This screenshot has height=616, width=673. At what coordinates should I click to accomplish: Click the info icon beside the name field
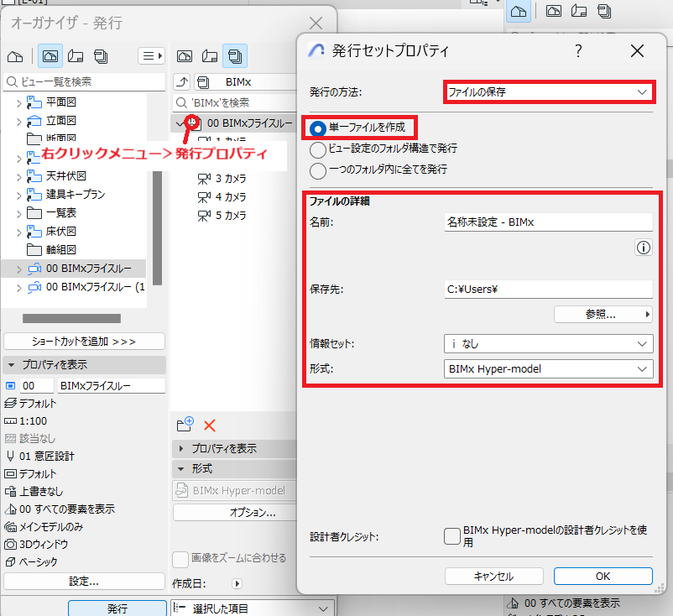coord(644,248)
